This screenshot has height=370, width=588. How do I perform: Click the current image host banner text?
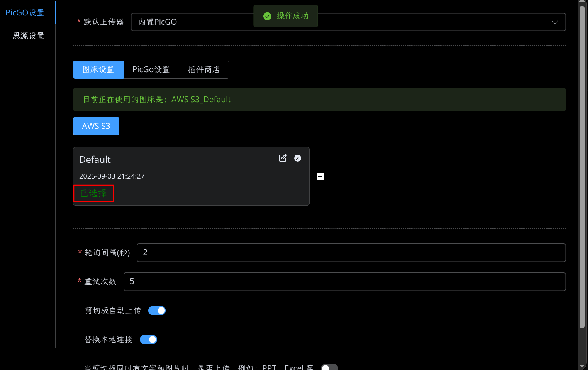(157, 100)
